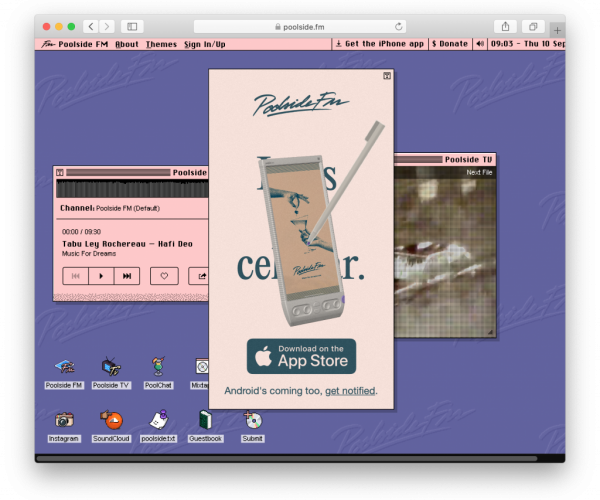Click the channel name Poolside FM (Default)
This screenshot has height=500, width=600.
point(128,208)
